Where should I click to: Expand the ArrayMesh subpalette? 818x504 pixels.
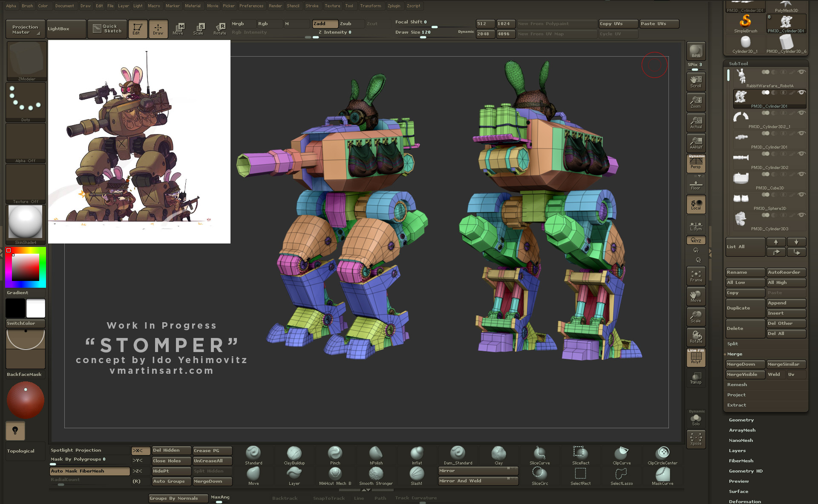[742, 430]
